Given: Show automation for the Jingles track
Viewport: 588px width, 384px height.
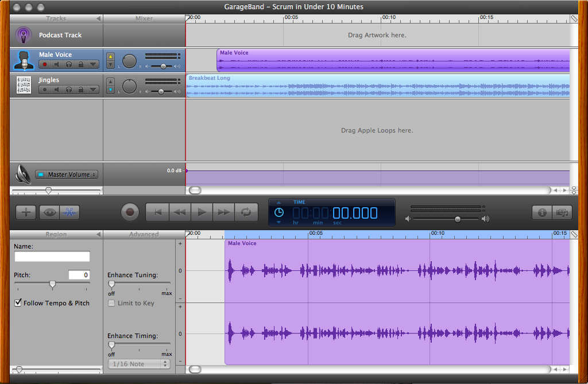Looking at the screenshot, I should [x=93, y=90].
